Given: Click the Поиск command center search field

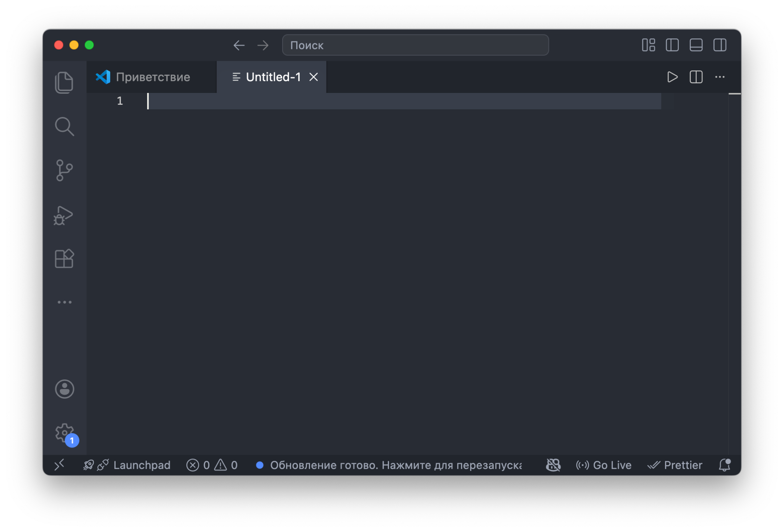Looking at the screenshot, I should point(415,45).
